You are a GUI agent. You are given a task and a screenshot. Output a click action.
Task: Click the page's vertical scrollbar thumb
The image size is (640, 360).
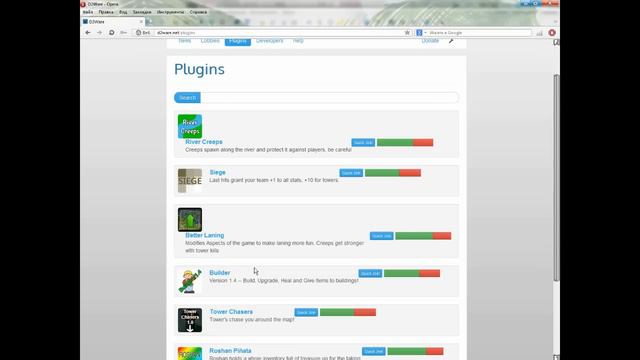tap(556, 178)
